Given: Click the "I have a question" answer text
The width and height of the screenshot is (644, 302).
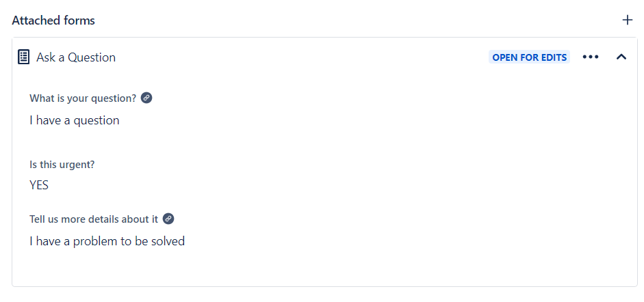Looking at the screenshot, I should click(x=75, y=120).
